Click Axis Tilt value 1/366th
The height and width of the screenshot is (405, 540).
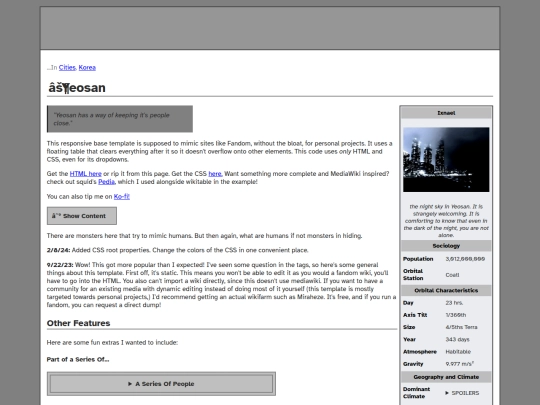[456, 315]
